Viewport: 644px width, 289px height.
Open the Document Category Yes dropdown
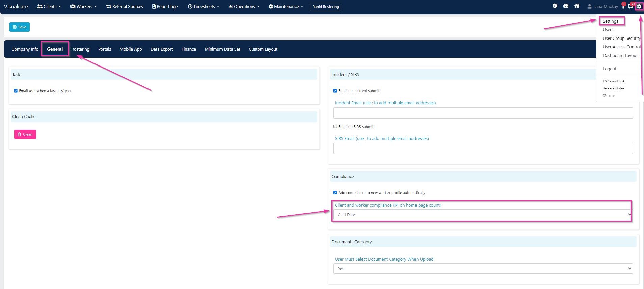coord(483,269)
